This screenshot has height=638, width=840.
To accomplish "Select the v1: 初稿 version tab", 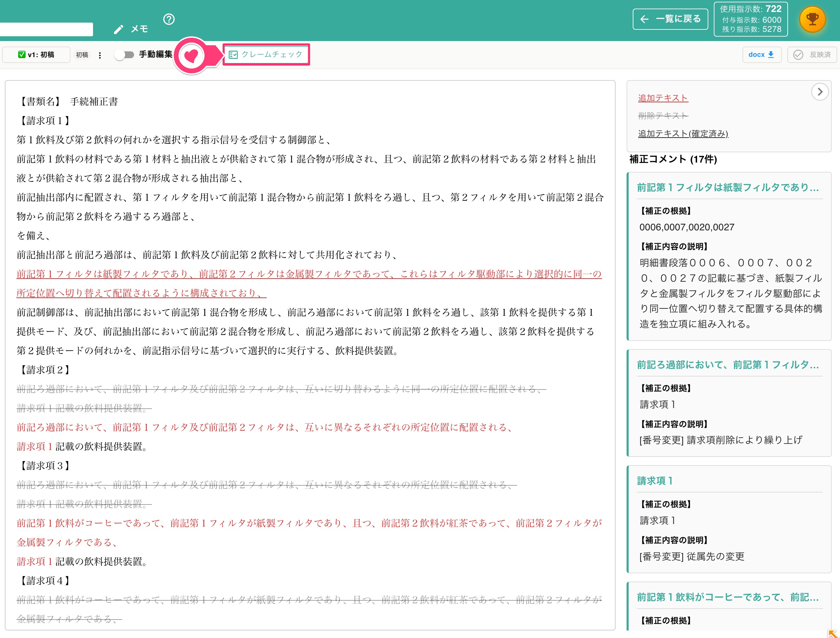I will click(x=37, y=55).
